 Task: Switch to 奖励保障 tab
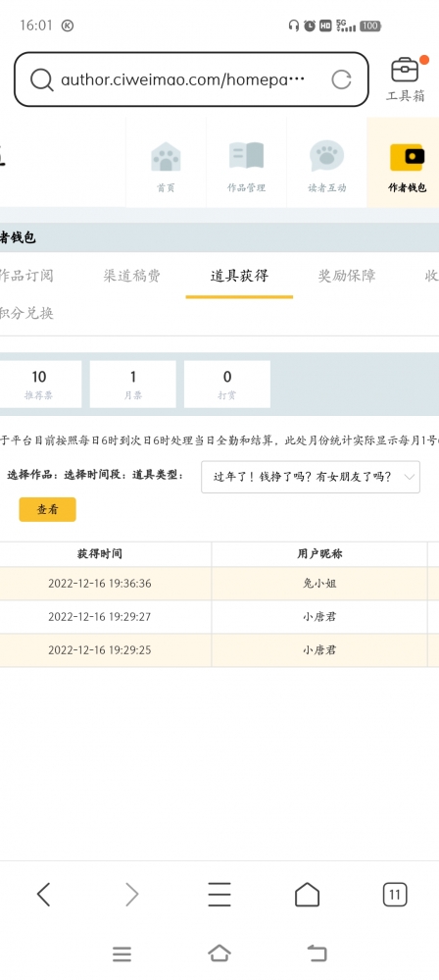pyautogui.click(x=347, y=276)
